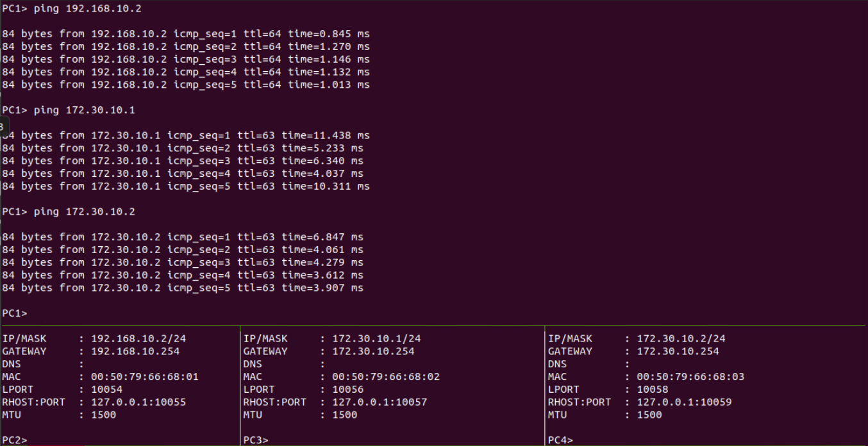Select RHOST:PORT value 127.0.0.1:10057
Screen dimensions: 868x446
coord(380,402)
